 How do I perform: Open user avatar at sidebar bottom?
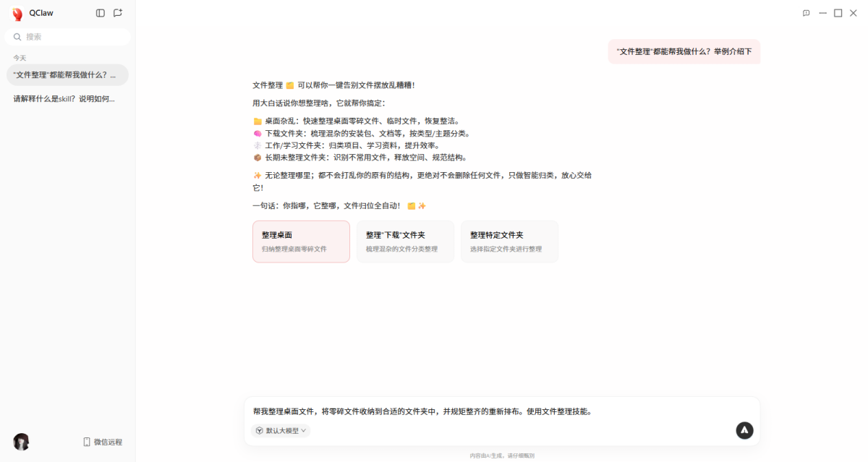21,442
